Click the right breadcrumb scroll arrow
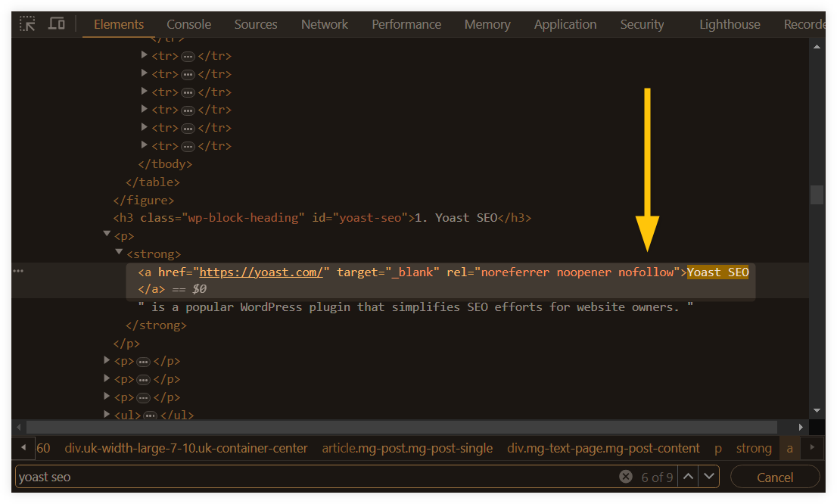This screenshot has width=837, height=504. click(812, 447)
